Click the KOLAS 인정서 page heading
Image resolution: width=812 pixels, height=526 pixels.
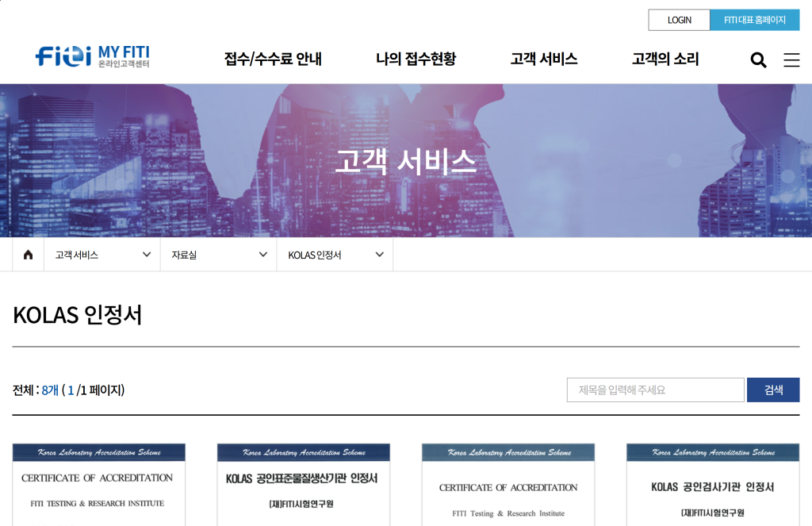[77, 314]
